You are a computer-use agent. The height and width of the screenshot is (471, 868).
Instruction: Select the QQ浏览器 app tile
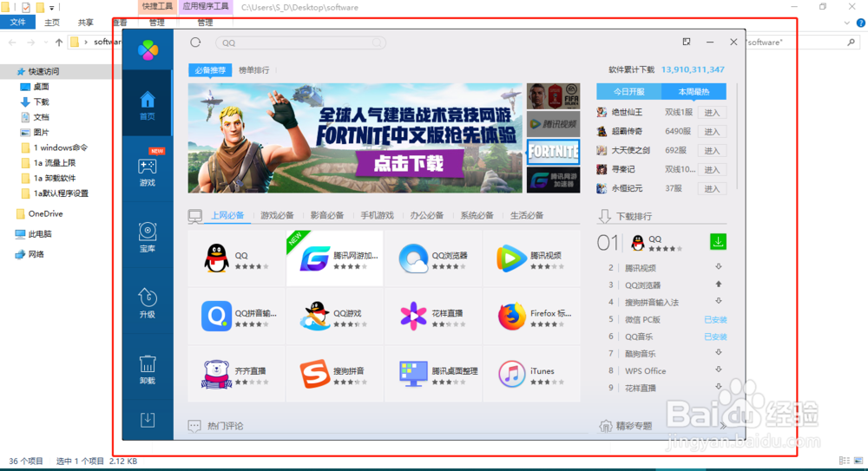tap(433, 258)
